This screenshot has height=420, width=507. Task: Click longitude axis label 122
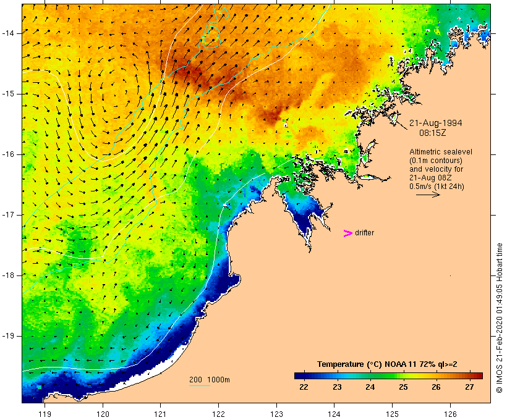219,414
